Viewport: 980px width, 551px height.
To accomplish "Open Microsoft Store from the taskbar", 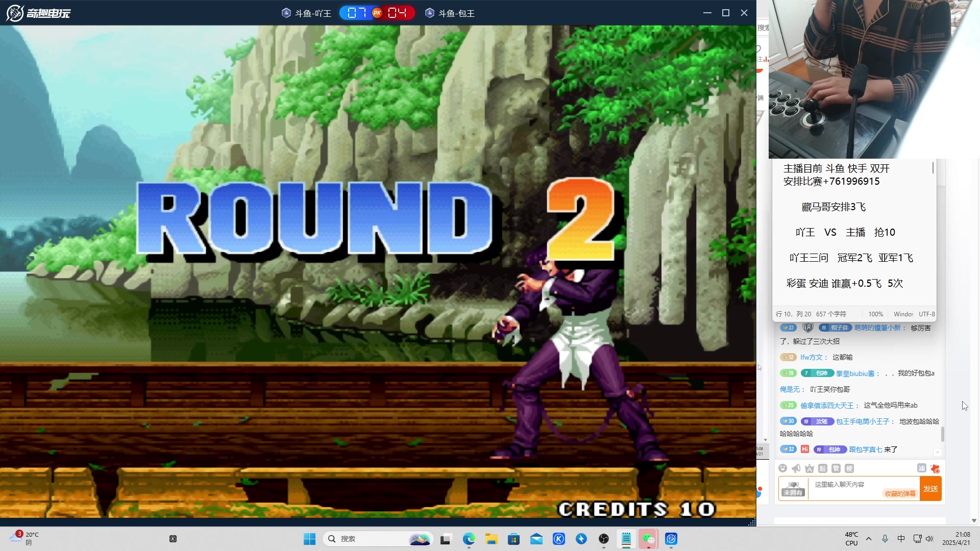I will (x=513, y=539).
